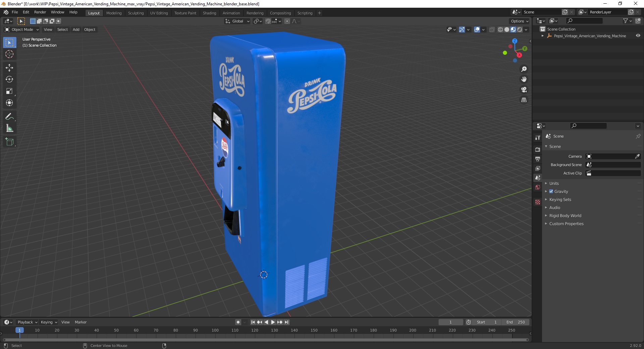Add a new workspace tab
This screenshot has width=644, height=349.
click(319, 13)
